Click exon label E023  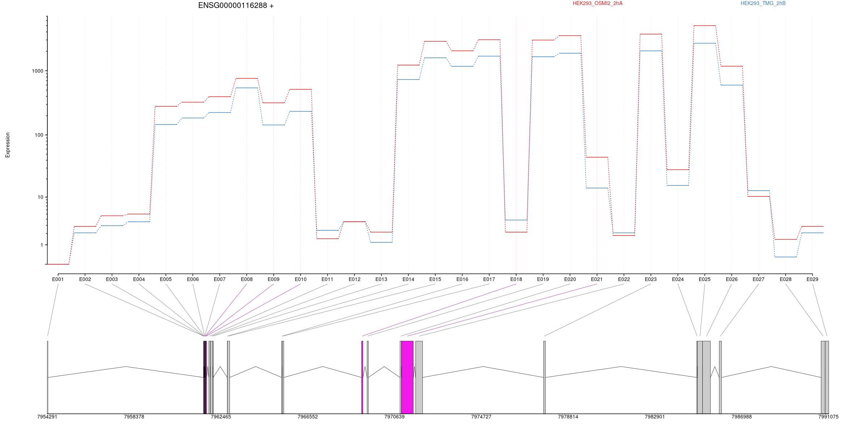pos(651,279)
